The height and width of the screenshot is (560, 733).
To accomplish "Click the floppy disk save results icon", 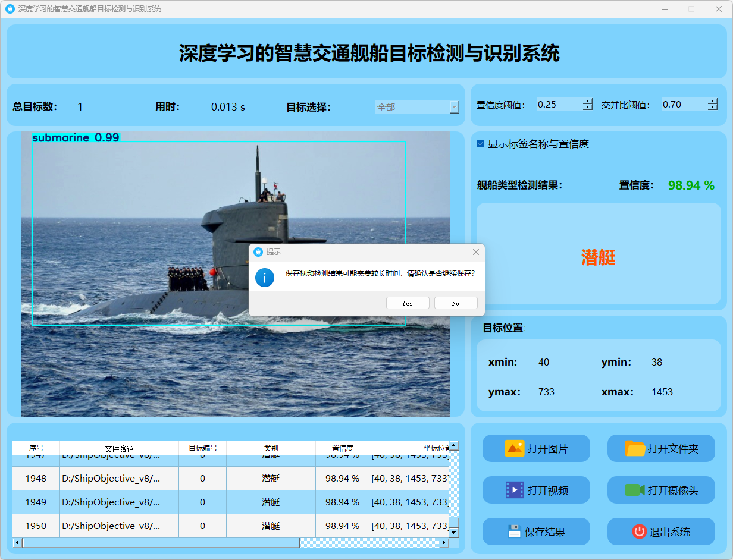I will point(514,531).
